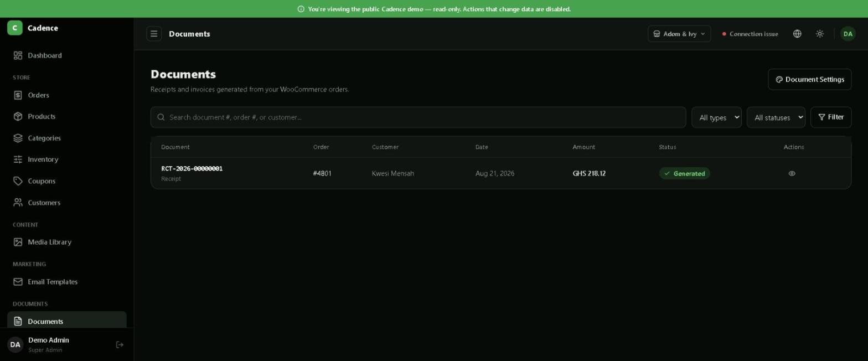Click the Date column header

[x=482, y=147]
